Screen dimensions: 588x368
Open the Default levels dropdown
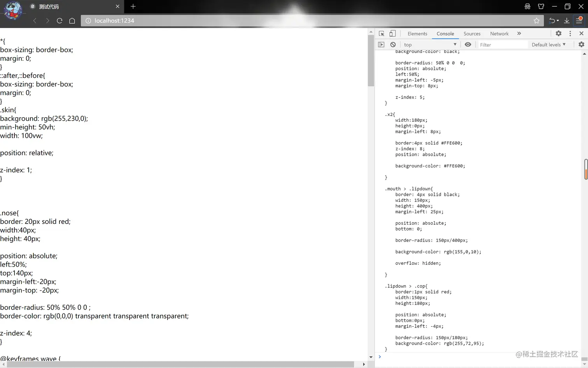pyautogui.click(x=548, y=44)
